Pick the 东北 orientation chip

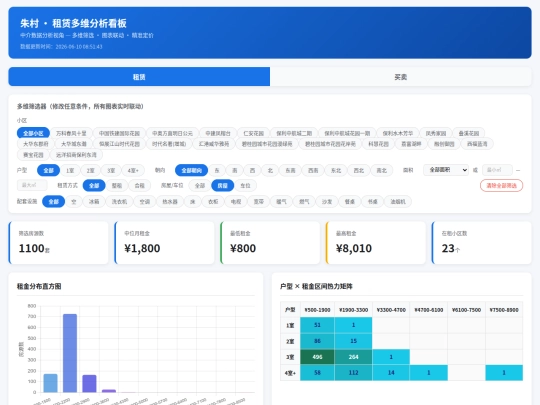click(336, 170)
